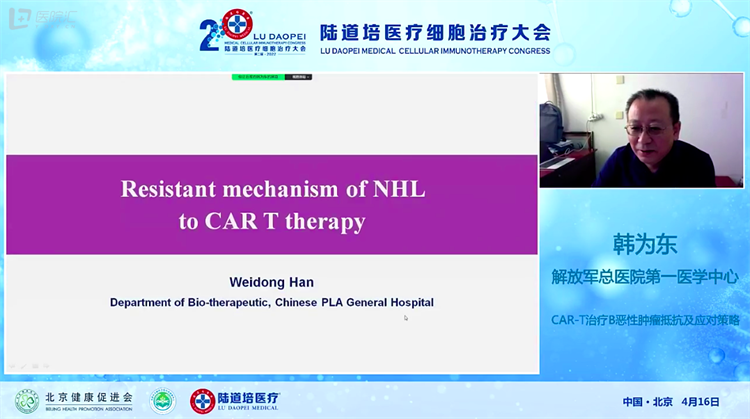Click the speaker affiliation text under name

click(x=645, y=275)
